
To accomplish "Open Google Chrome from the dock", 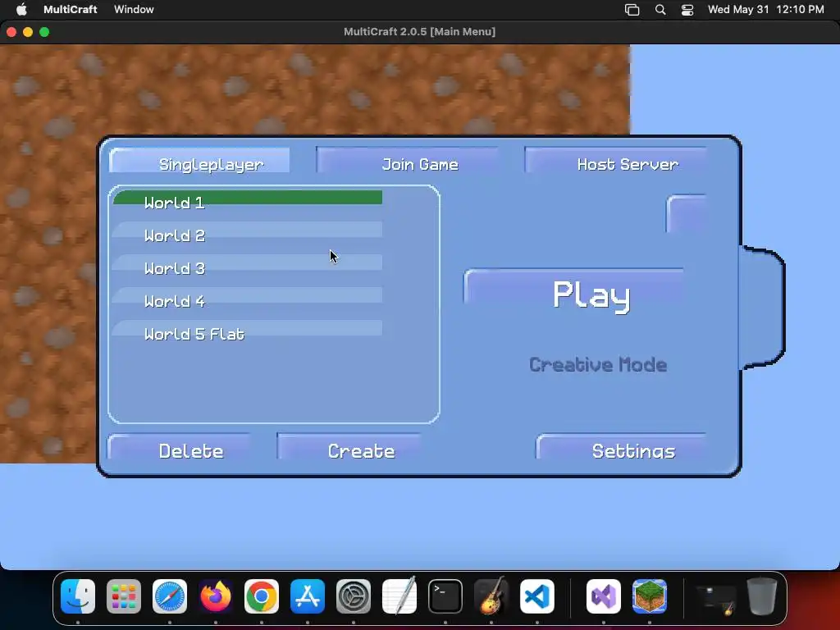I will pyautogui.click(x=262, y=596).
